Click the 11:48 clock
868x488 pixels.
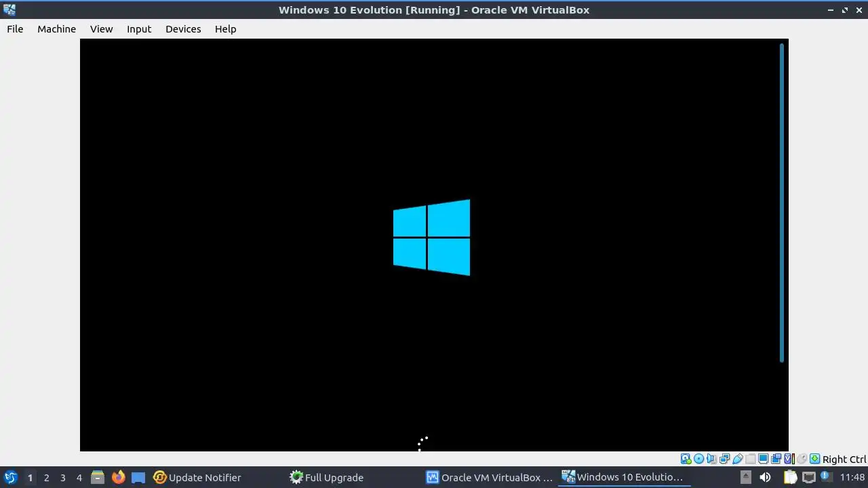click(x=852, y=477)
